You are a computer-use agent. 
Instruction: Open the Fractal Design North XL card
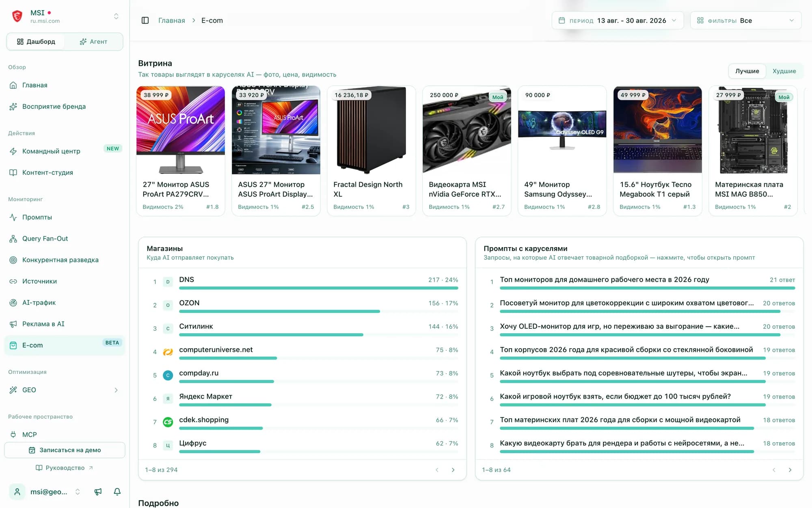pos(371,151)
